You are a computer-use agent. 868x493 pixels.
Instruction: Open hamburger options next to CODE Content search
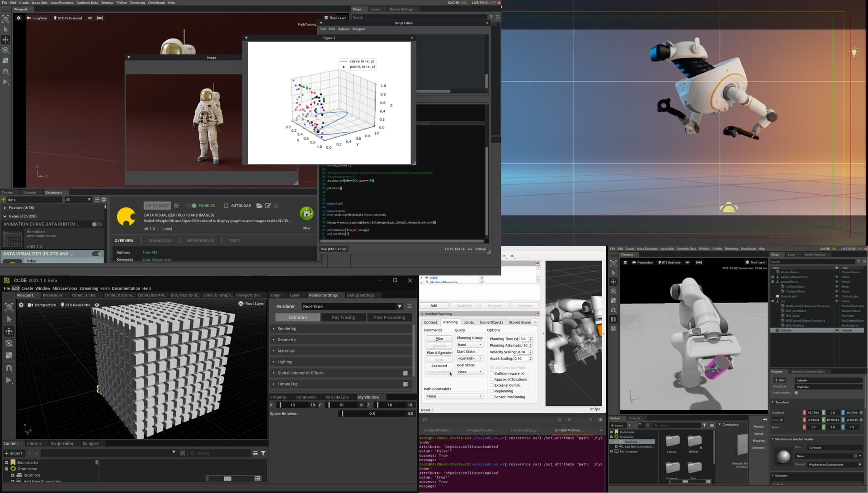click(255, 453)
